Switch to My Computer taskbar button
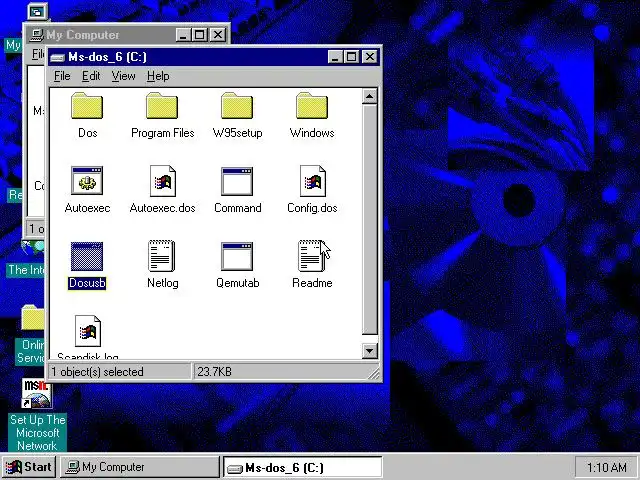Screen dimensions: 640x480 coord(140,467)
